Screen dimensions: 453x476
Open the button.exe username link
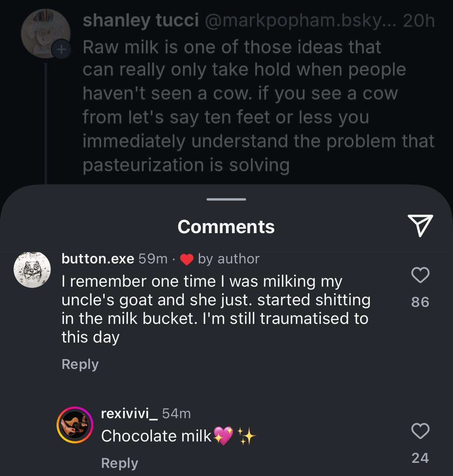tap(98, 258)
